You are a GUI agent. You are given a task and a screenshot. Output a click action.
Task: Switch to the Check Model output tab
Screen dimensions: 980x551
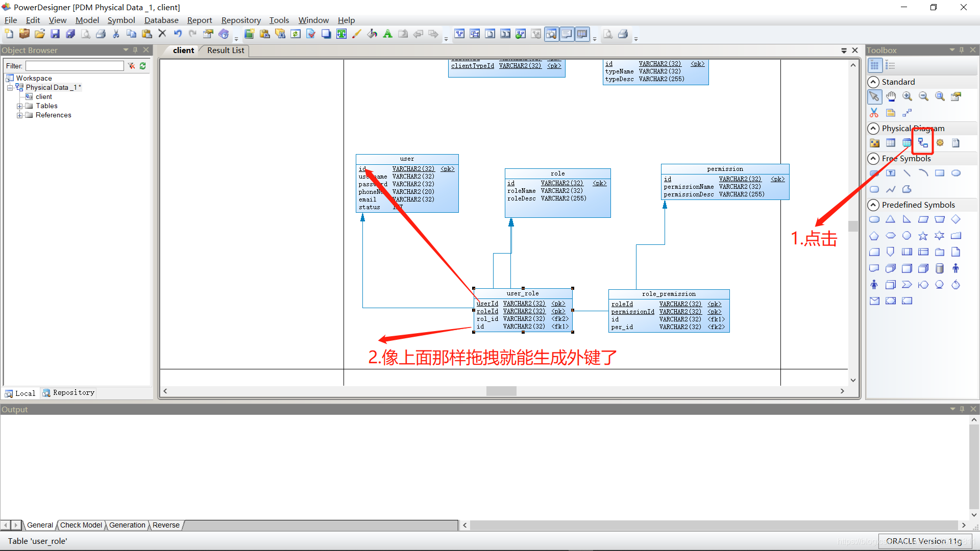point(81,525)
